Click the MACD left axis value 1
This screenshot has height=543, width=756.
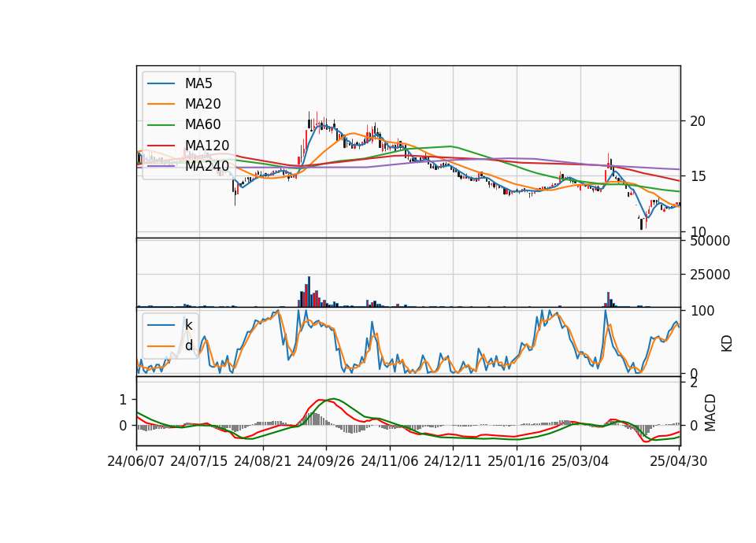(123, 400)
